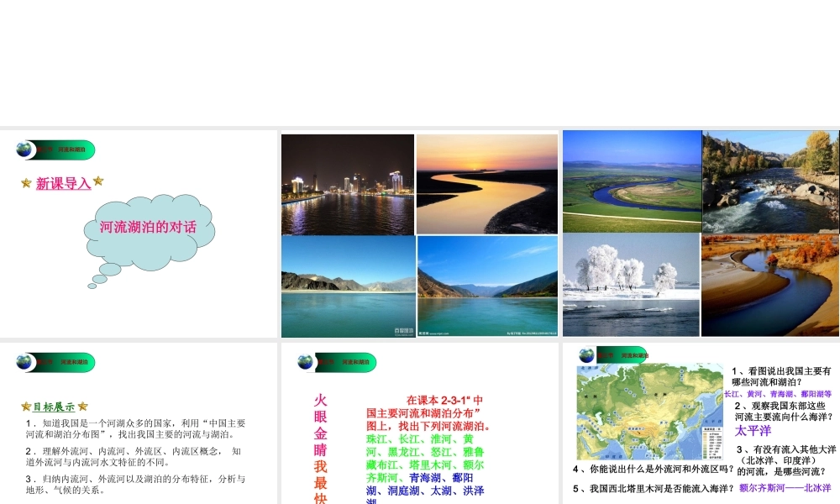
Task: Click the purple 太平洋 answer
Action: click(x=753, y=431)
